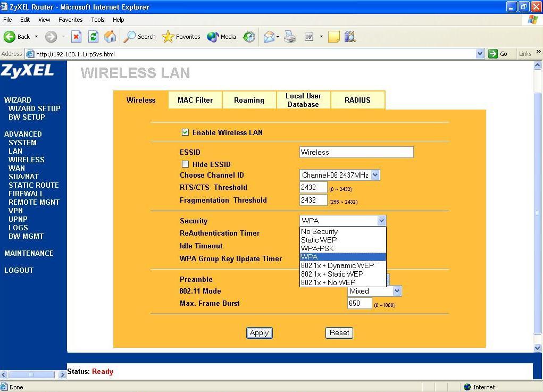This screenshot has height=392, width=543.
Task: Open the RADIUS tab
Action: coord(358,100)
